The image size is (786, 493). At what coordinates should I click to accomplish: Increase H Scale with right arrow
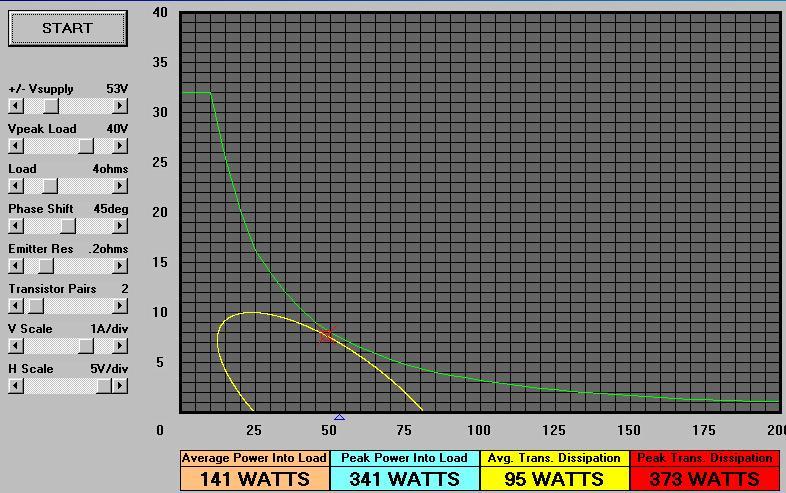coord(120,386)
